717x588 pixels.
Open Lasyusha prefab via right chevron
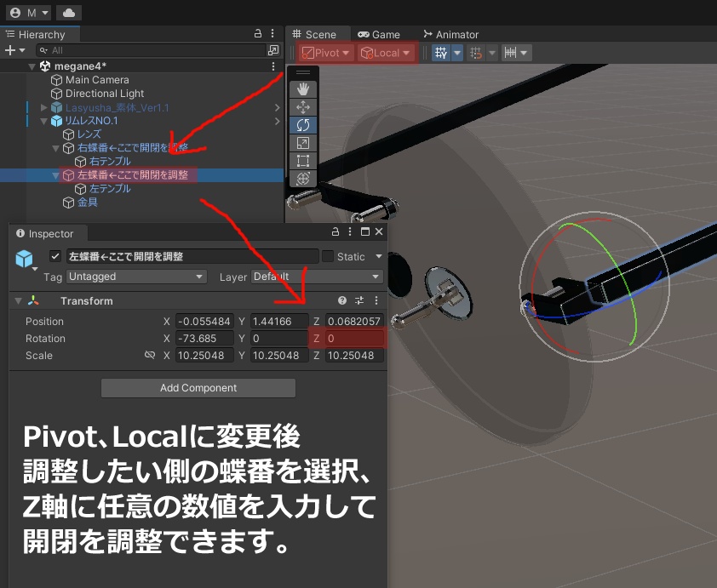point(277,107)
